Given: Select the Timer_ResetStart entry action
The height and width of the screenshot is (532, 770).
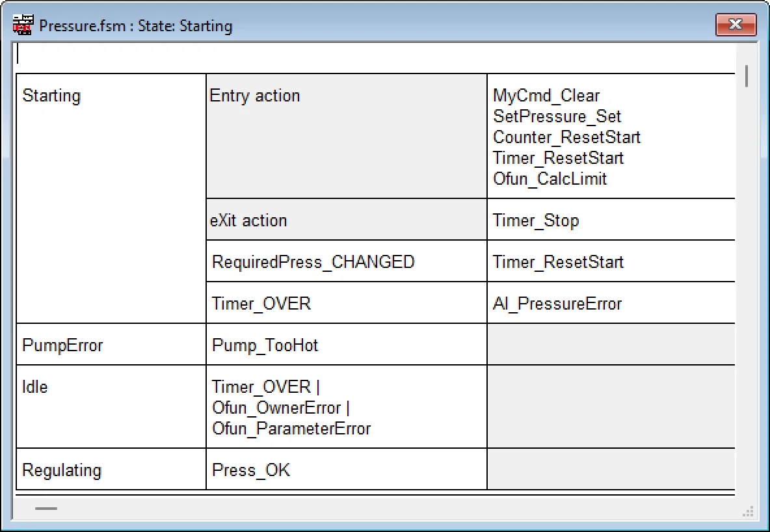Looking at the screenshot, I should [x=558, y=158].
